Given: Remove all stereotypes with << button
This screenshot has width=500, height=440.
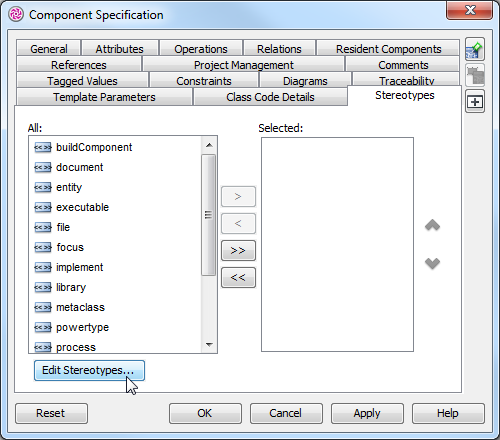Looking at the screenshot, I should (238, 277).
